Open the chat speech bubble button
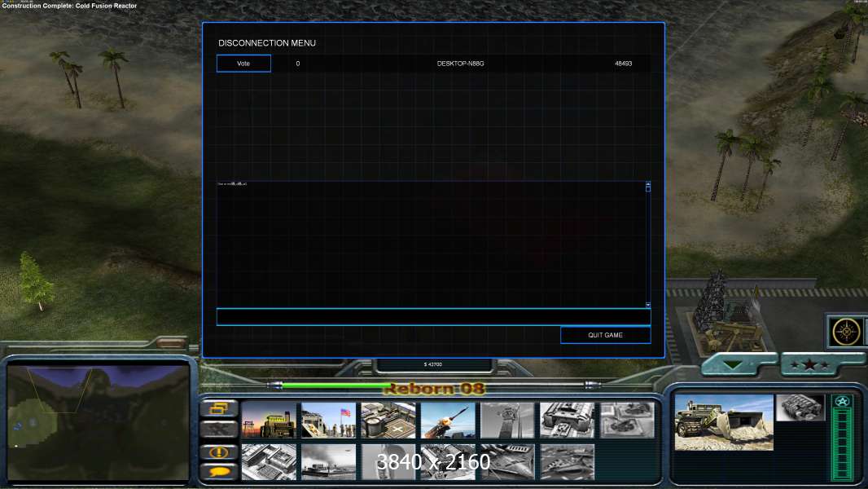868x489 pixels. click(219, 471)
